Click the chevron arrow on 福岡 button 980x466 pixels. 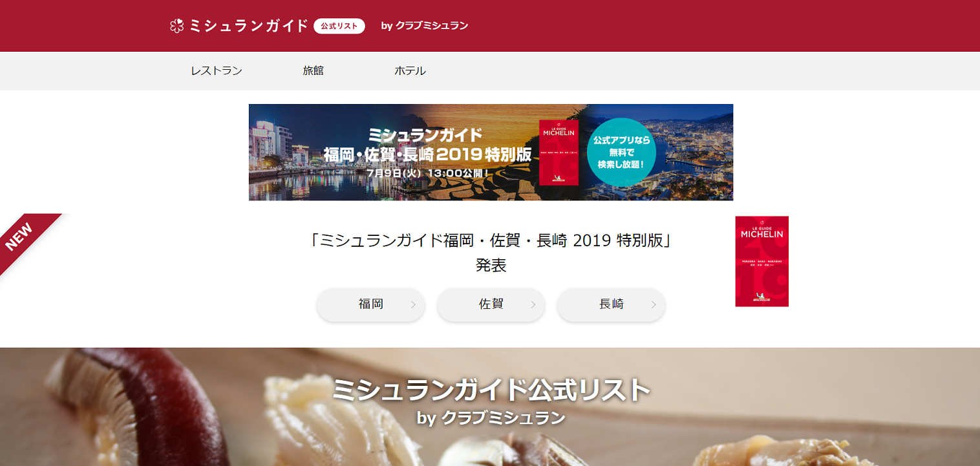pyautogui.click(x=413, y=304)
